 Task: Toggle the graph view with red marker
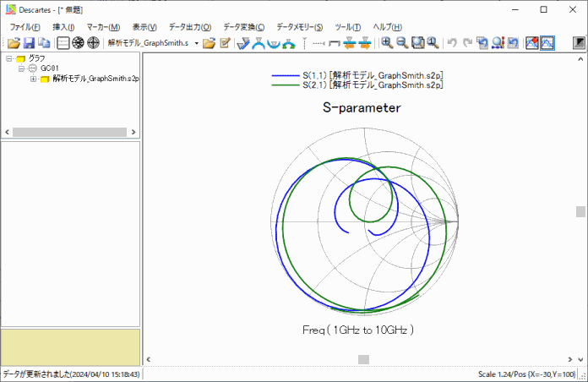click(532, 42)
